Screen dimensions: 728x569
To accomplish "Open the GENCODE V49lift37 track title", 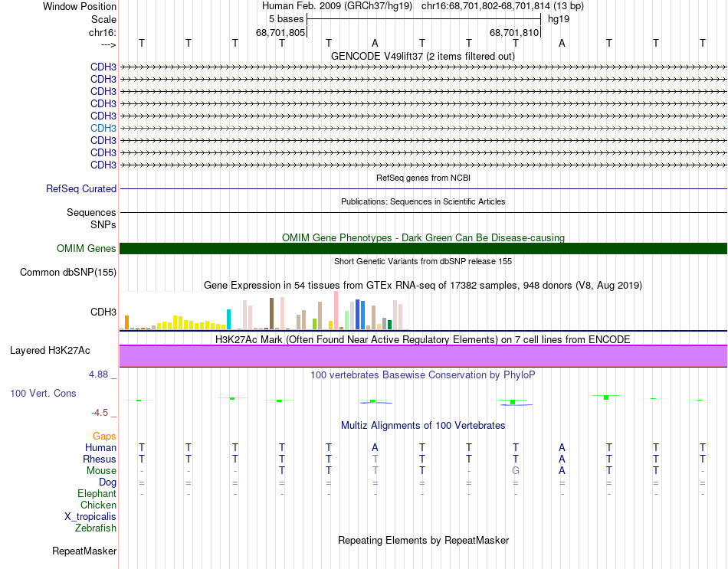I will [422, 56].
